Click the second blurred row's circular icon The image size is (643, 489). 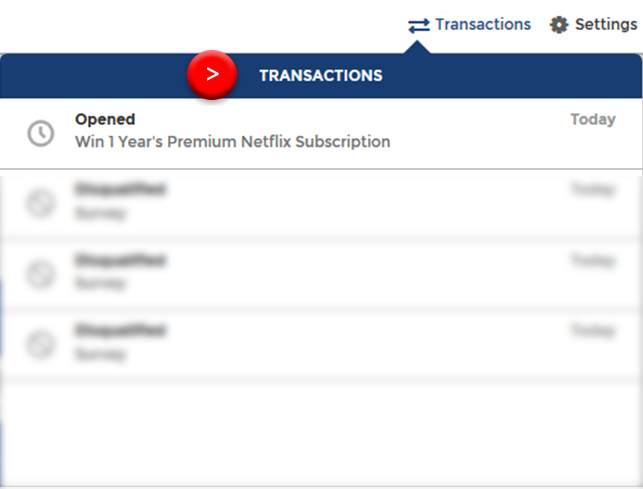[x=40, y=274]
